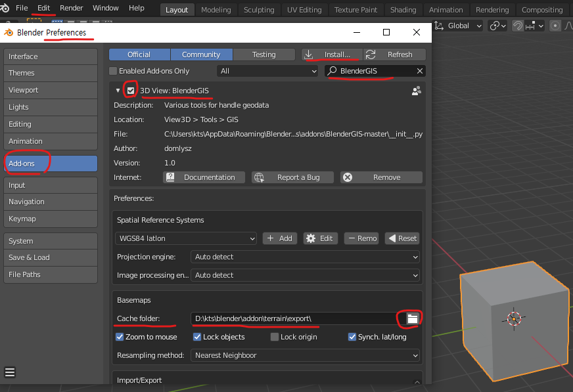The height and width of the screenshot is (392, 573).
Task: Open the Window menu
Action: click(106, 8)
